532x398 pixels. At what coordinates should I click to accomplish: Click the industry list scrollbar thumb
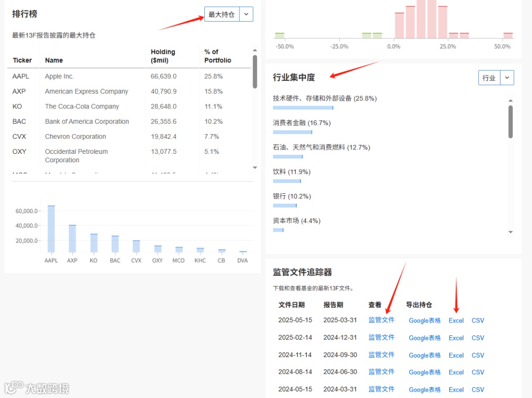point(510,122)
